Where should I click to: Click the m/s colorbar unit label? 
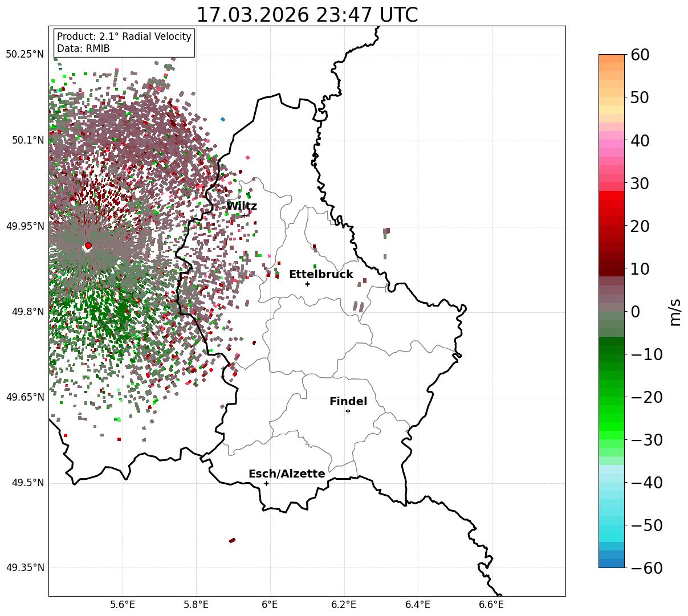pos(675,311)
